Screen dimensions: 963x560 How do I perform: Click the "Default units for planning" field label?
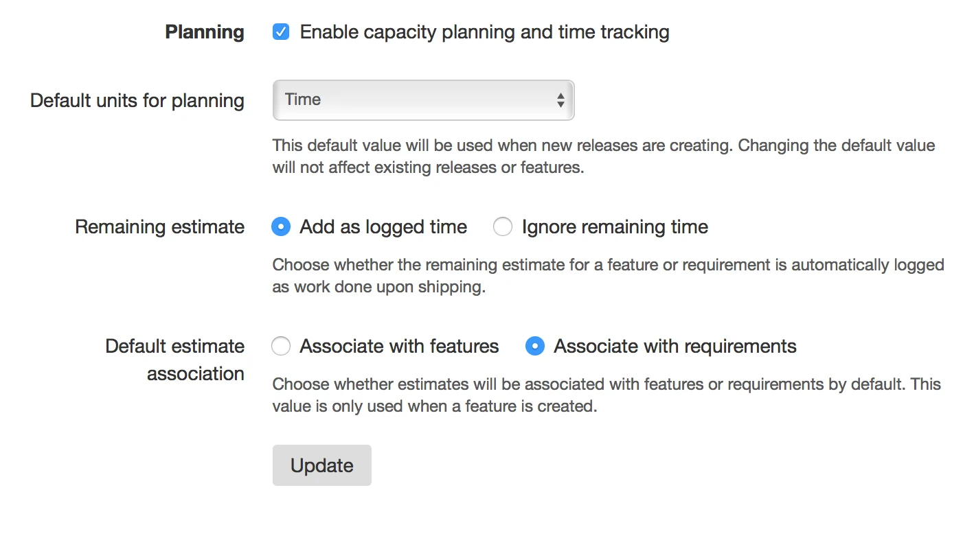[137, 101]
